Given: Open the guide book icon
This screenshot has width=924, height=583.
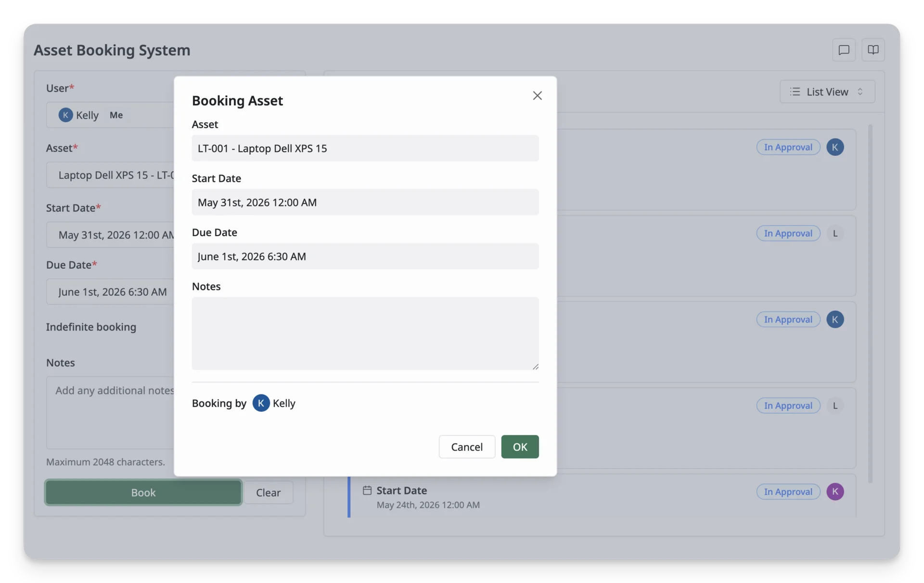Looking at the screenshot, I should tap(873, 50).
